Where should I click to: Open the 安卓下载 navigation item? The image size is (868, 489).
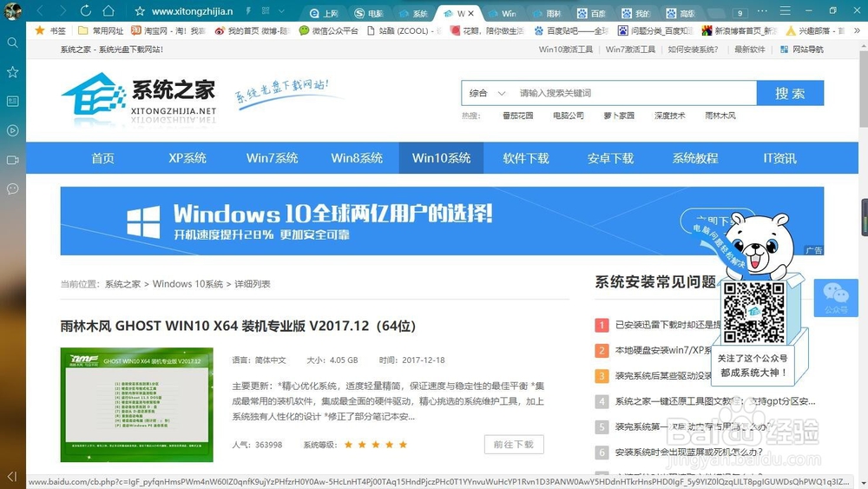tap(610, 158)
